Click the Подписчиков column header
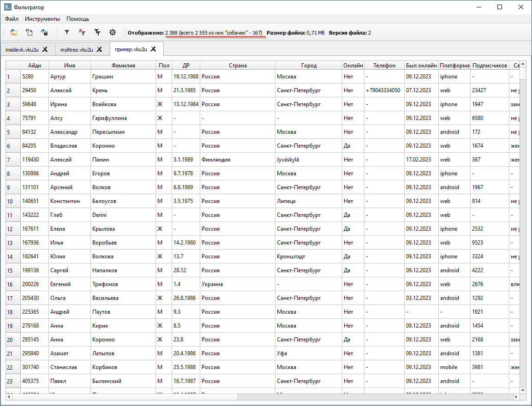The height and width of the screenshot is (406, 532). click(490, 66)
